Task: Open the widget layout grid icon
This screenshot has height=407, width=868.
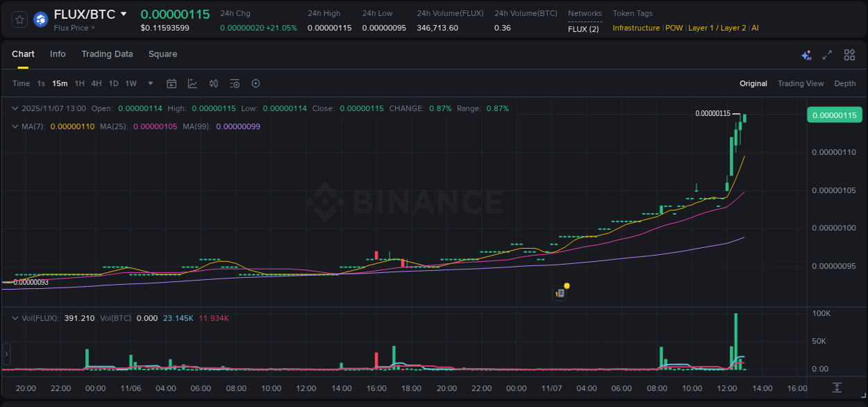Action: click(849, 54)
